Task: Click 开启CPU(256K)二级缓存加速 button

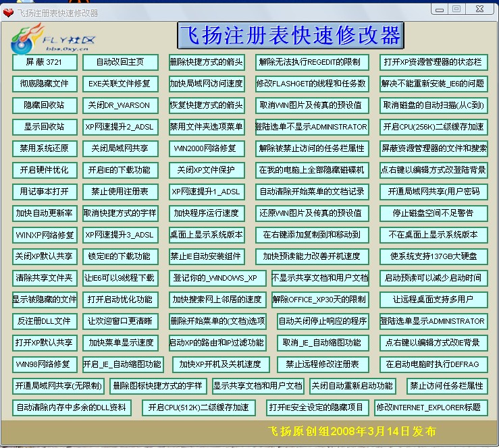Action: coord(434,128)
